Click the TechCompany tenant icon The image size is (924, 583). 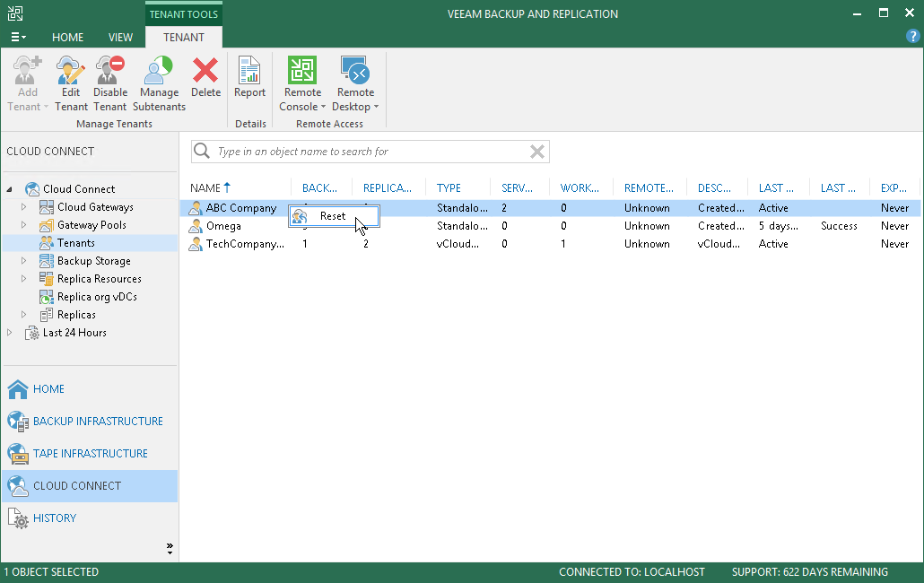click(195, 244)
